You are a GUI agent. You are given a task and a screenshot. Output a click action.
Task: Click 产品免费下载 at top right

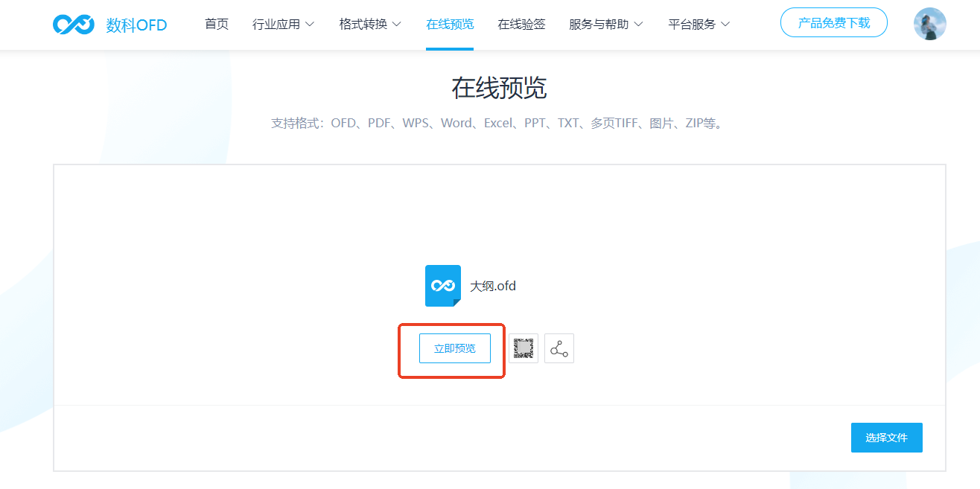point(833,22)
